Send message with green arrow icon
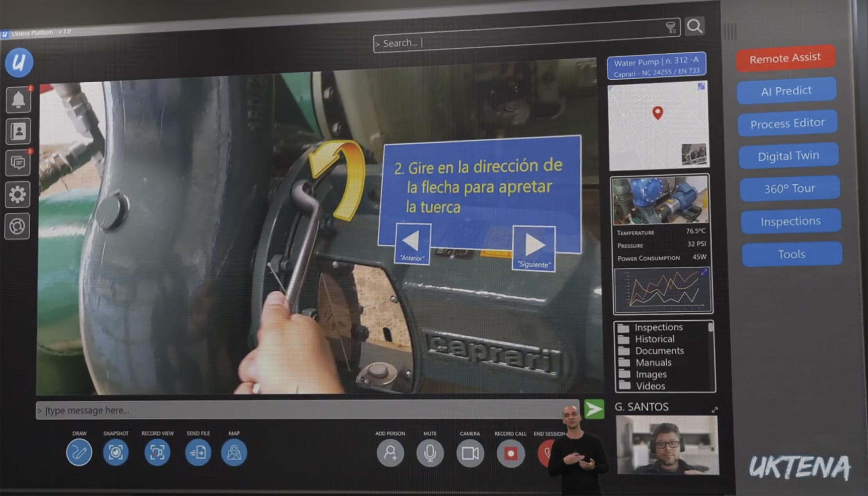This screenshot has height=496, width=868. pyautogui.click(x=594, y=409)
